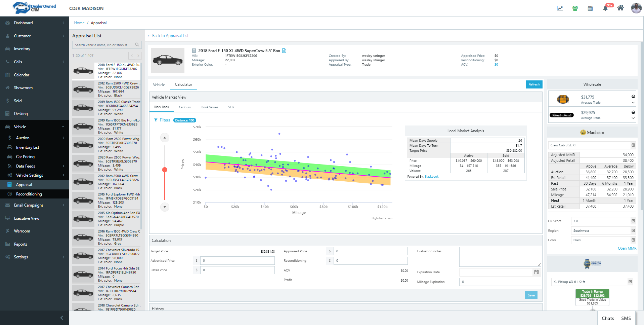644x325 pixels.
Task: Switch to the Vehicle tab
Action: point(159,85)
